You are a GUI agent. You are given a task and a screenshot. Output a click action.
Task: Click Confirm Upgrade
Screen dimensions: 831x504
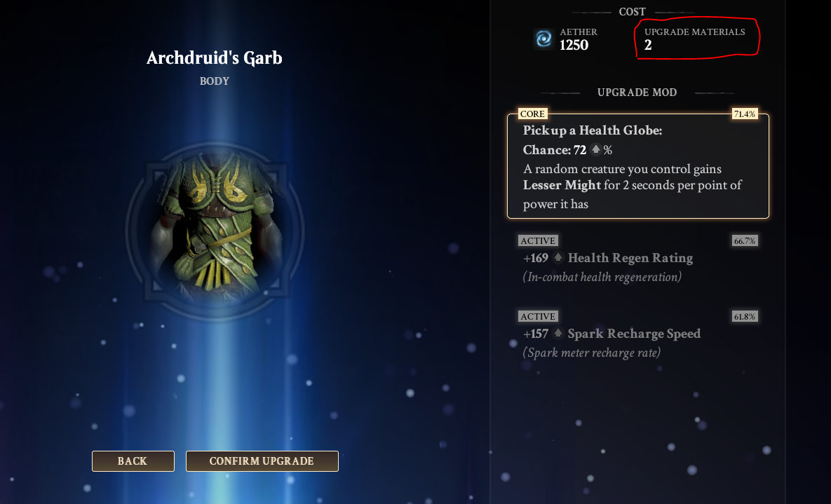[262, 461]
